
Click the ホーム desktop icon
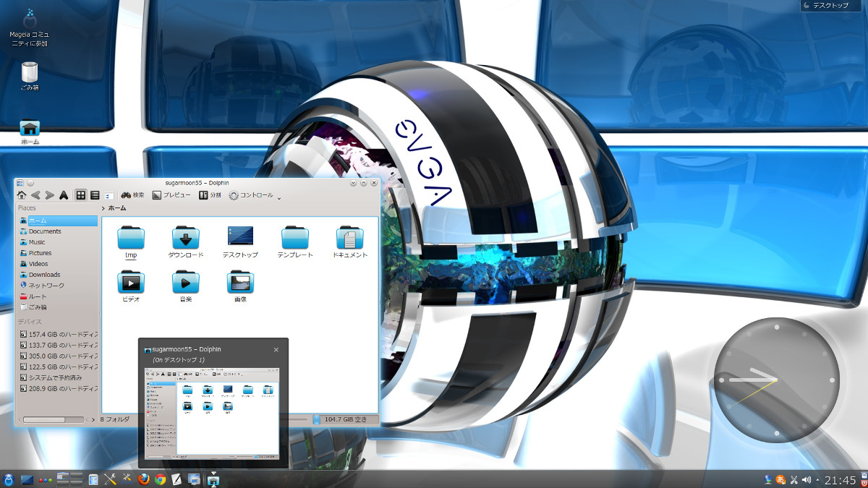tap(30, 132)
